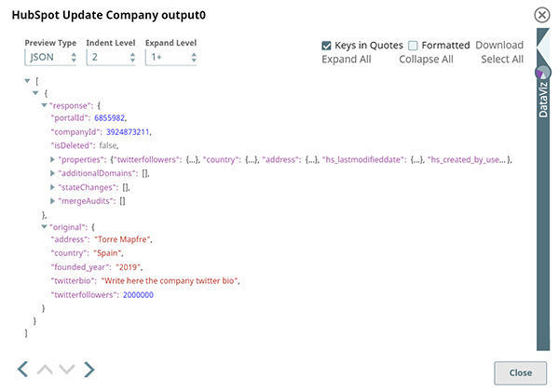Click Select All
Screen dimensions: 559x392
(x=502, y=60)
